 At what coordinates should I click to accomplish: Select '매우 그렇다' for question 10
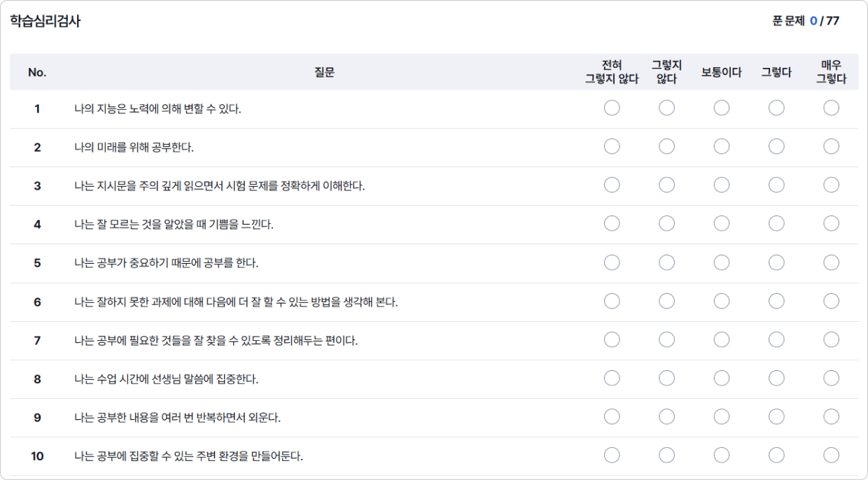831,455
